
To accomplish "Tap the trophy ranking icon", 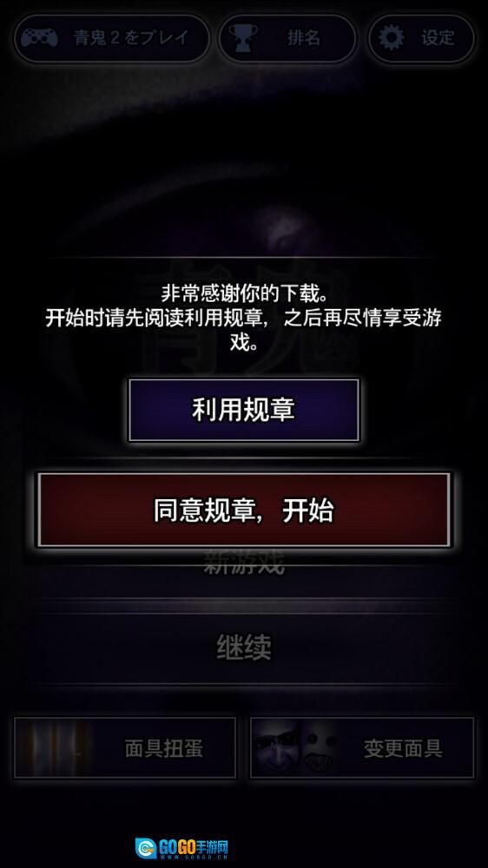I will pyautogui.click(x=242, y=37).
